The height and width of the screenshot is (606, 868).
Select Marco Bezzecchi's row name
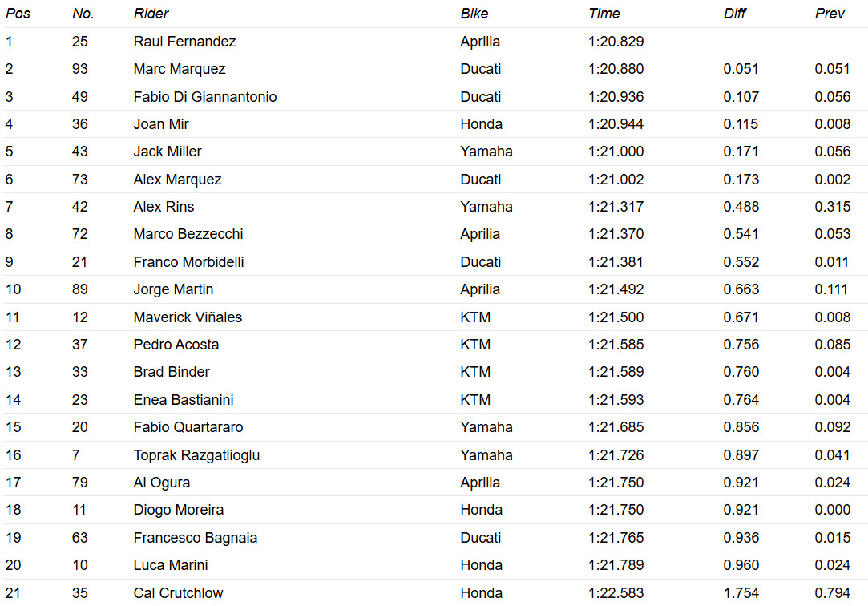(x=188, y=234)
